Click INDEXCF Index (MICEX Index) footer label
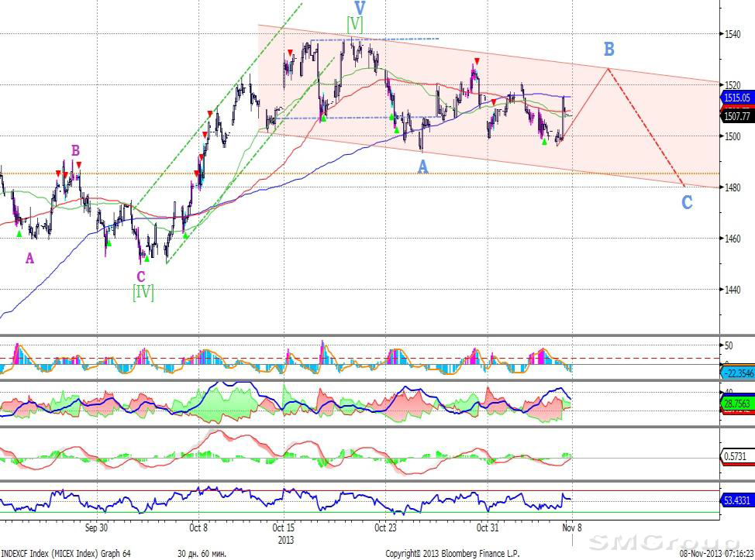Image resolution: width=755 pixels, height=560 pixels. pyautogui.click(x=65, y=553)
